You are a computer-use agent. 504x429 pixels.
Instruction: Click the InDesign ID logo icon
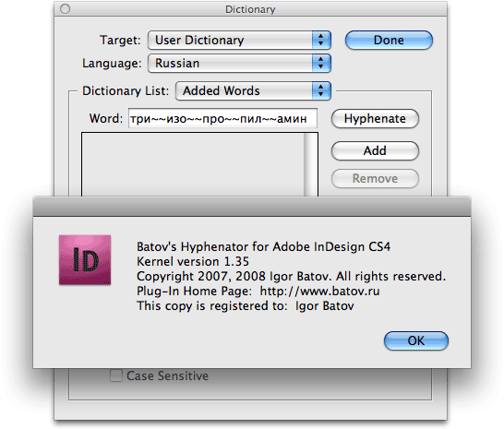(85, 259)
